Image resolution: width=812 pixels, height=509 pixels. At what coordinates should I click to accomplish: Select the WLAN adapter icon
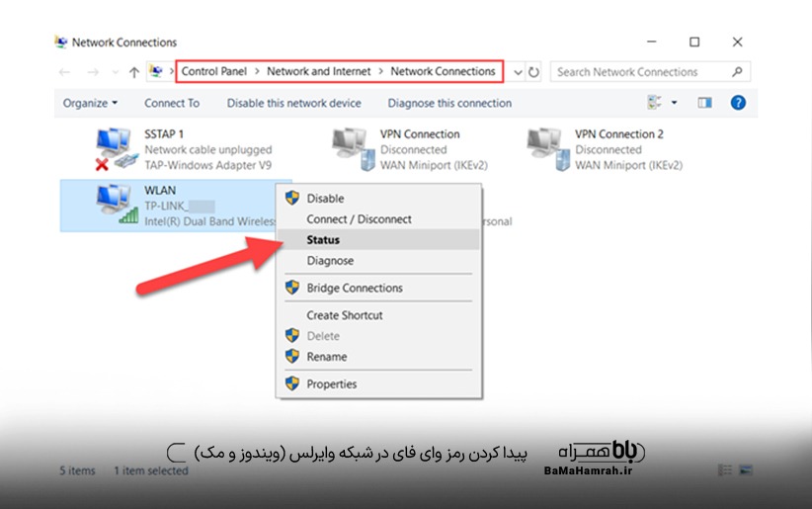(x=117, y=205)
